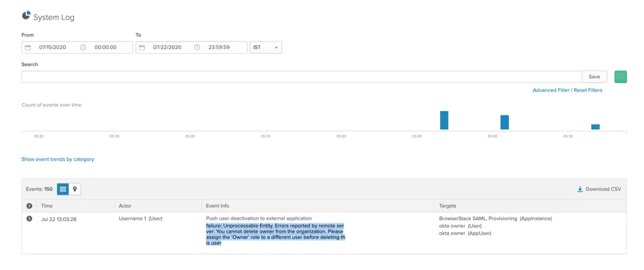Screen dimensions: 644x270
Task: Click the Time column header
Action: pyautogui.click(x=47, y=206)
